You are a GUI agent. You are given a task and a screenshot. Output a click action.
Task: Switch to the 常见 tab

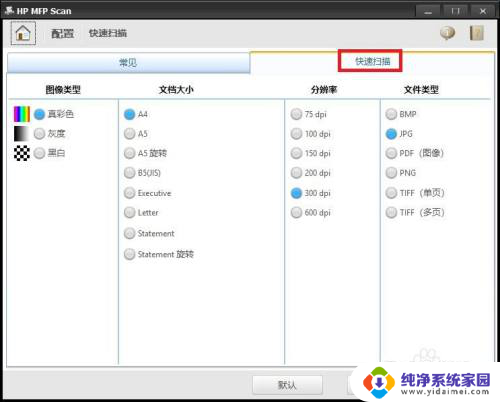[x=128, y=63]
